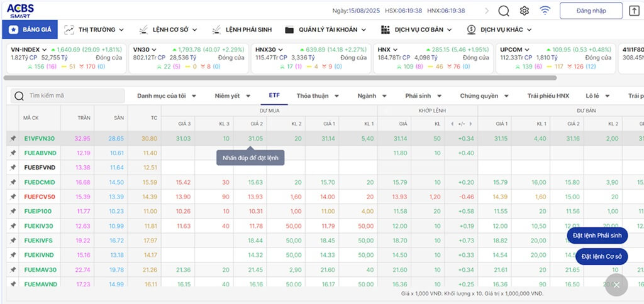Expand the Thị trường menu
Screen dimensions: 644x304
point(94,30)
